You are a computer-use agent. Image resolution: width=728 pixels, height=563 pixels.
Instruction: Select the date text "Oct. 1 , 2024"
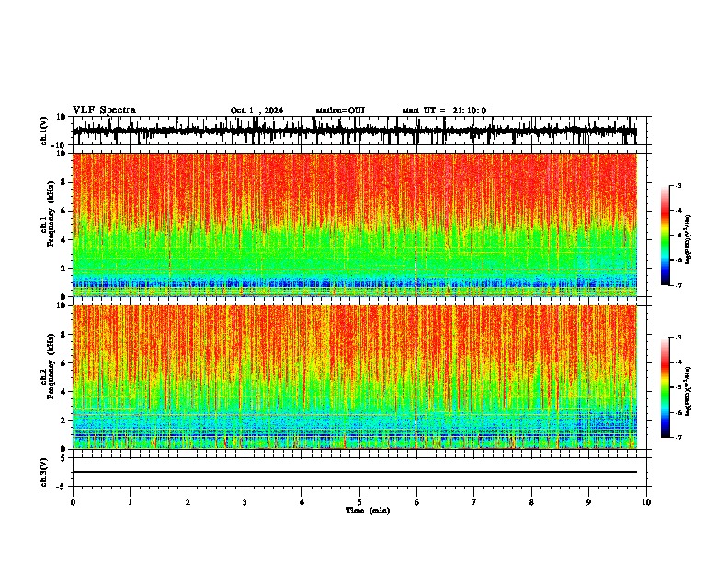point(256,110)
